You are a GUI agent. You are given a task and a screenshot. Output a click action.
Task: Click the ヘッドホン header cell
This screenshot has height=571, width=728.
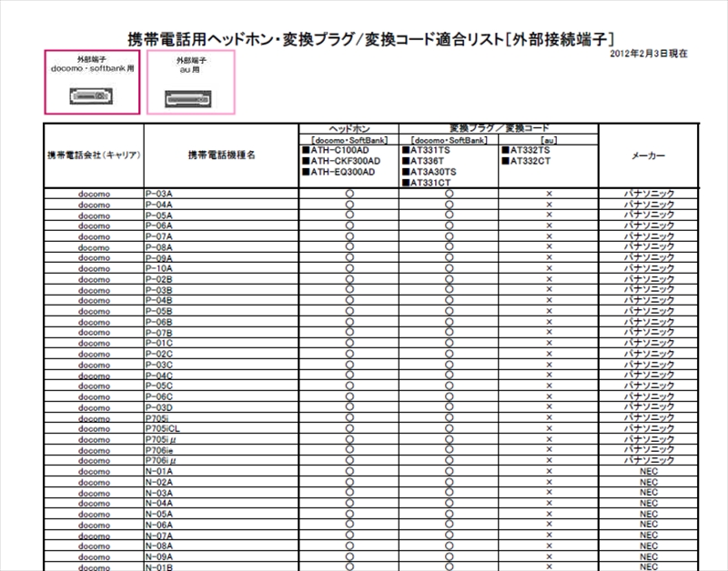[x=349, y=129]
